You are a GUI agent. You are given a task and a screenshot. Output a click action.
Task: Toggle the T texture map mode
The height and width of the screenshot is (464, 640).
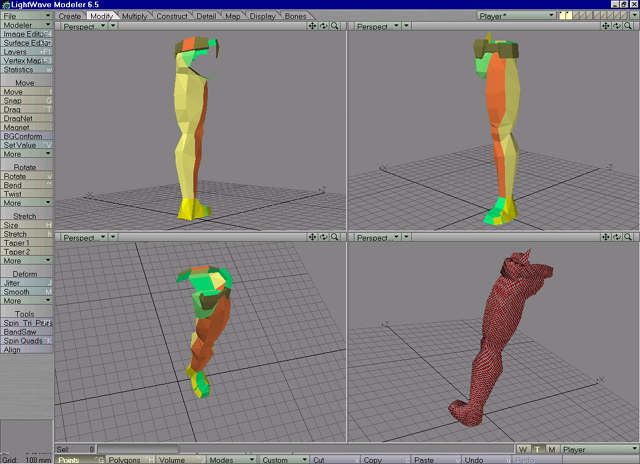(x=537, y=449)
